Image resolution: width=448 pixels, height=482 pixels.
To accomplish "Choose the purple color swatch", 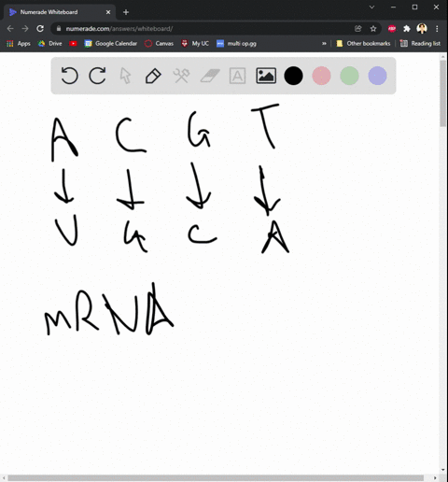I will click(x=377, y=76).
